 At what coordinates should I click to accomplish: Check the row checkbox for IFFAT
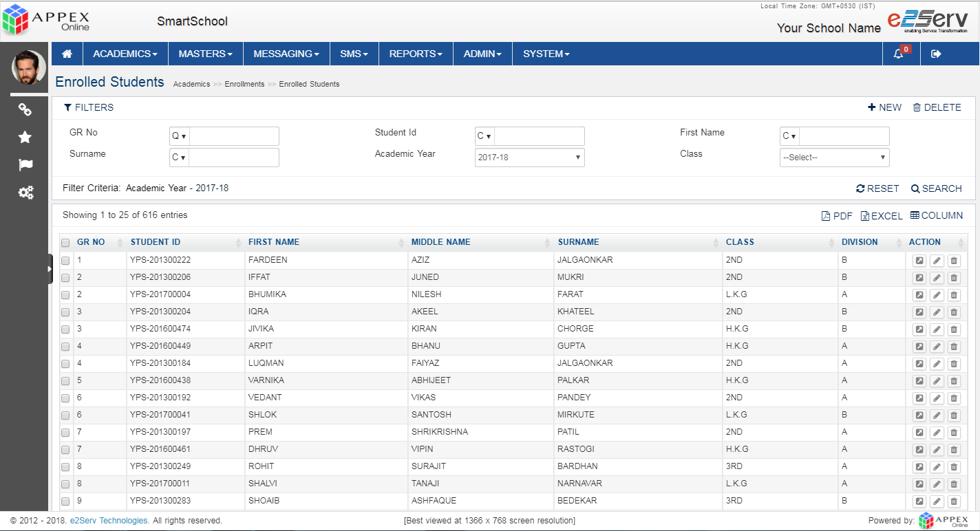[x=65, y=278]
